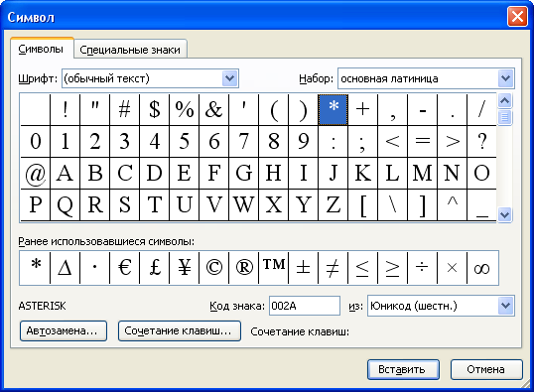534x392 pixels.
Task: Select the caret ^ symbol
Action: point(452,205)
